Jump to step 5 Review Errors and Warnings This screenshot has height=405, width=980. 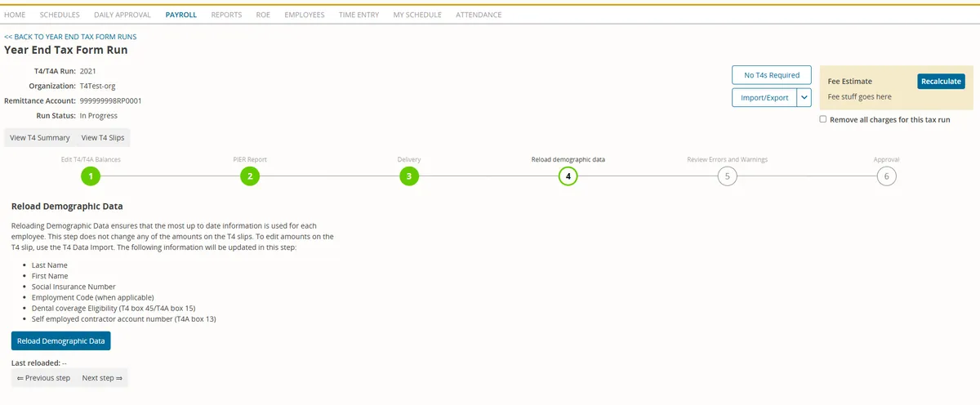coord(727,176)
